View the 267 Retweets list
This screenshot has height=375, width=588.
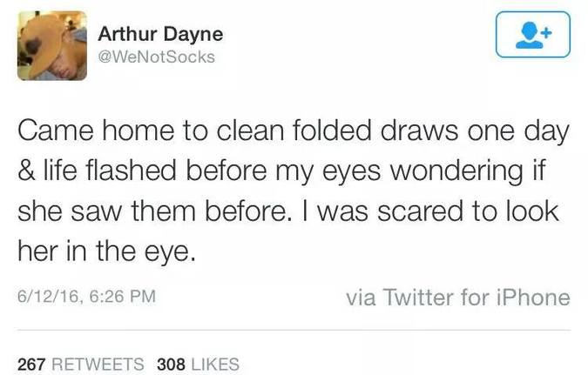pyautogui.click(x=80, y=365)
